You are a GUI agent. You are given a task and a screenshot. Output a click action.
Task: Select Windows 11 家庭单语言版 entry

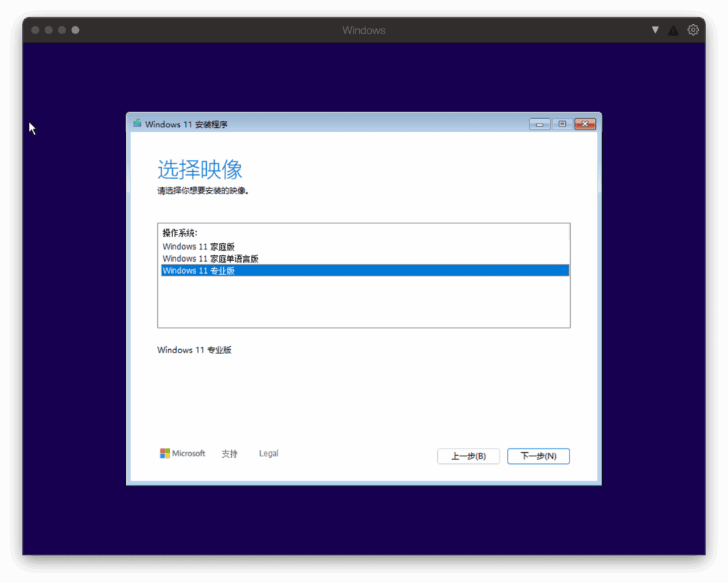coord(365,259)
